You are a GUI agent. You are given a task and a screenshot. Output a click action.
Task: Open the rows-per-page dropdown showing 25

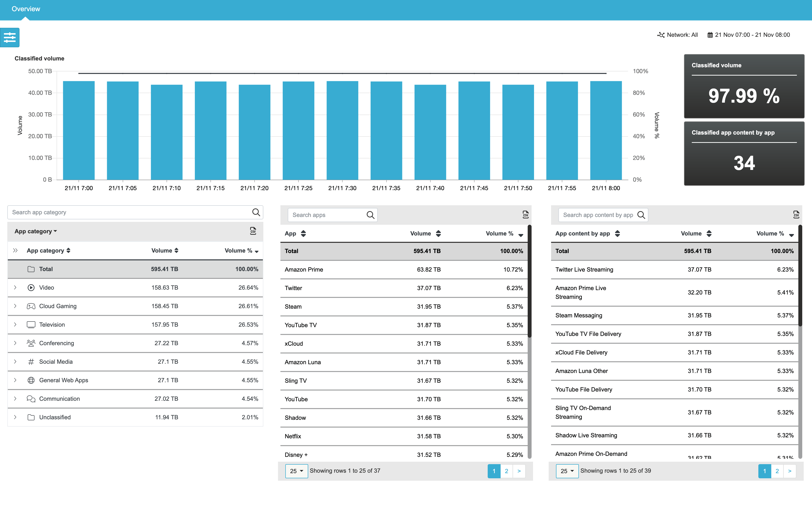[296, 471]
